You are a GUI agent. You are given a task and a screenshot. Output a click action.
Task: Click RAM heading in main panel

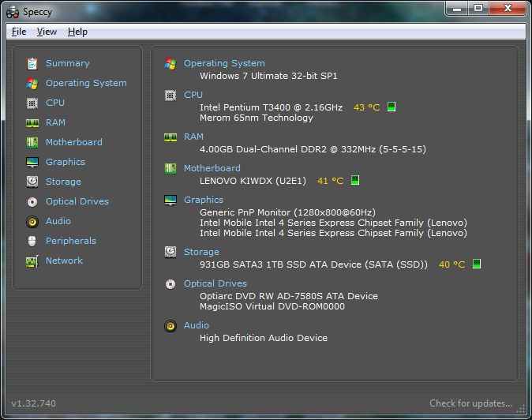pyautogui.click(x=193, y=137)
